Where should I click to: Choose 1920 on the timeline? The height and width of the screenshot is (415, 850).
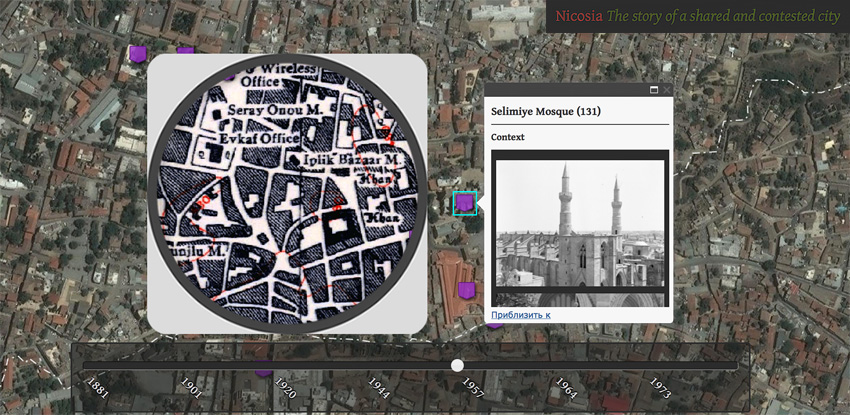click(x=285, y=387)
